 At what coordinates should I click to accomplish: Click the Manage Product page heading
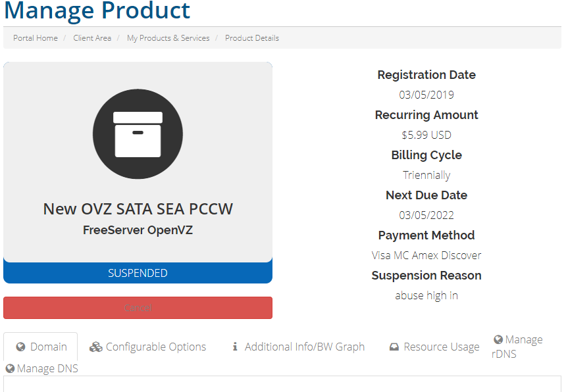[x=97, y=11]
